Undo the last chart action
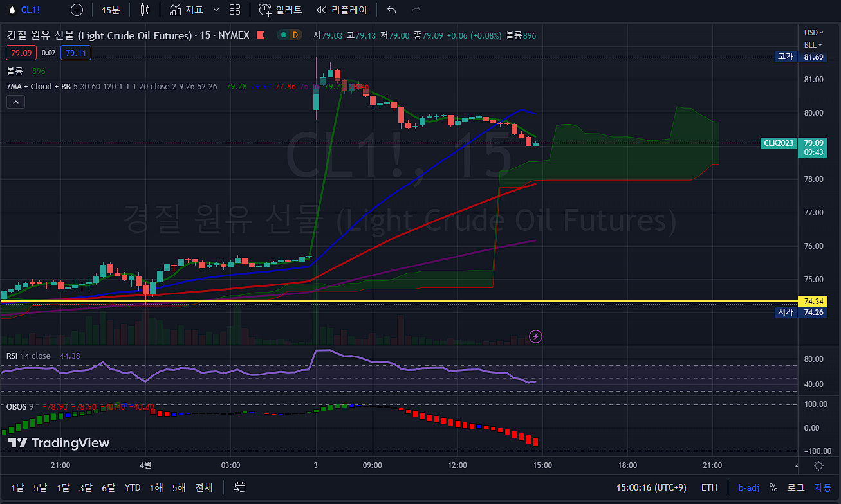841x504 pixels. (x=392, y=10)
